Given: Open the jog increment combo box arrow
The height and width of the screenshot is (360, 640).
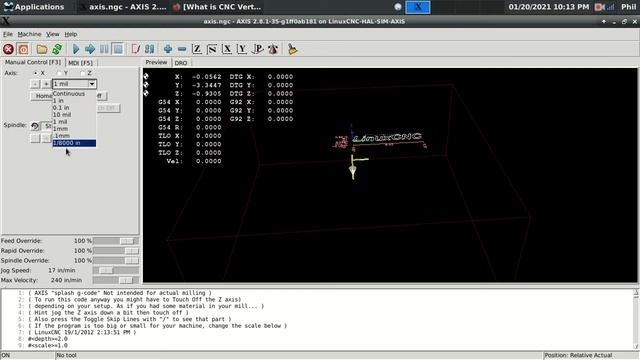Looking at the screenshot, I should click(92, 84).
